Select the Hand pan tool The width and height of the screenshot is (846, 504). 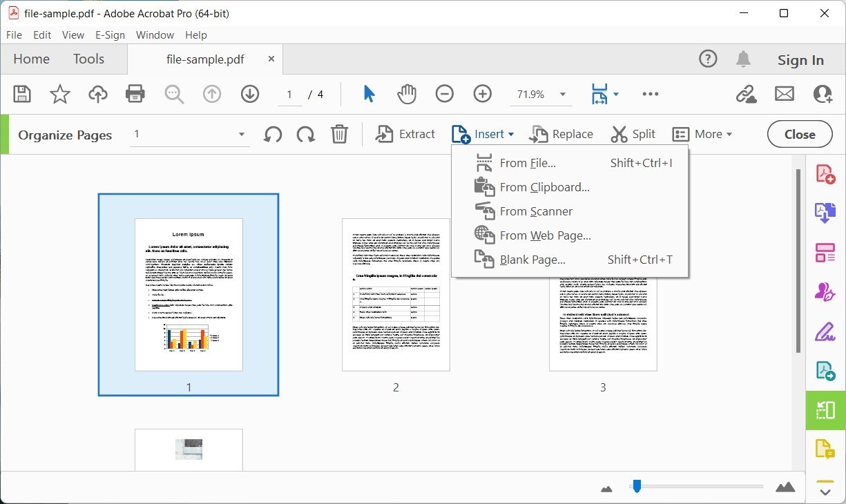pyautogui.click(x=407, y=95)
